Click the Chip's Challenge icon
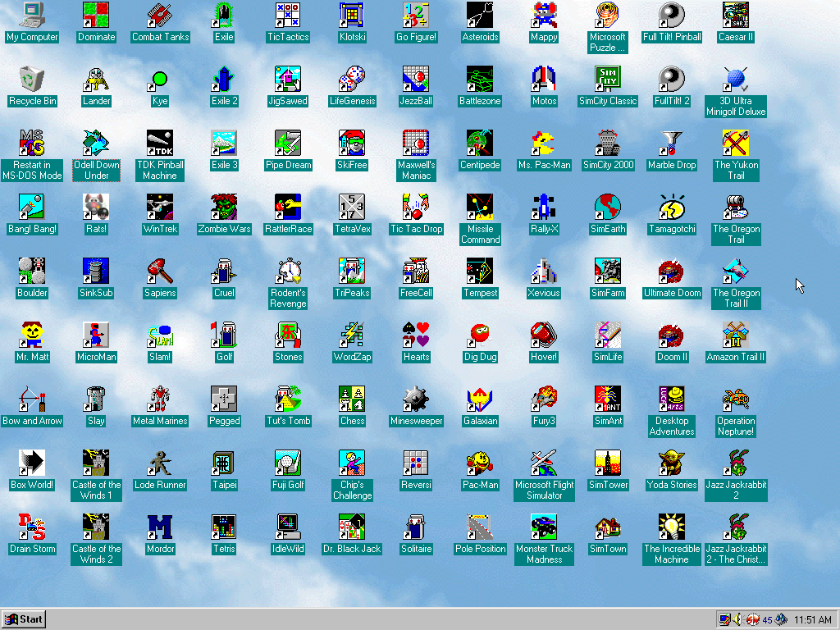840x630 pixels. tap(352, 463)
